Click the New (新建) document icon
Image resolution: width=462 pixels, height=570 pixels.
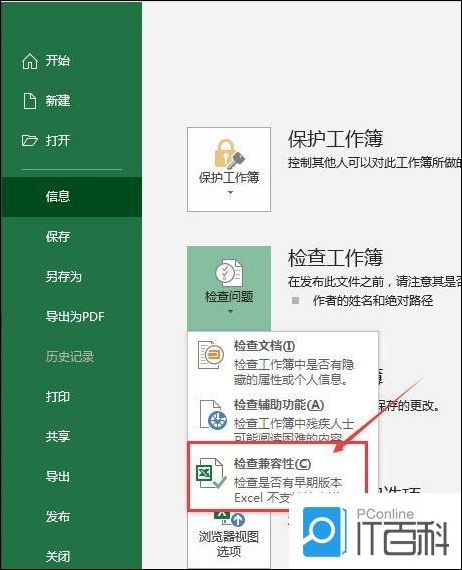click(x=30, y=101)
